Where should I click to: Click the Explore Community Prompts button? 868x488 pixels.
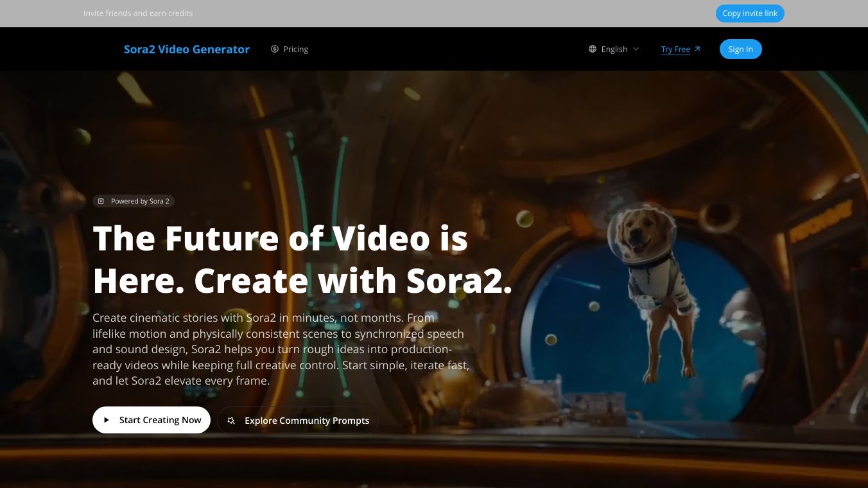pos(298,421)
